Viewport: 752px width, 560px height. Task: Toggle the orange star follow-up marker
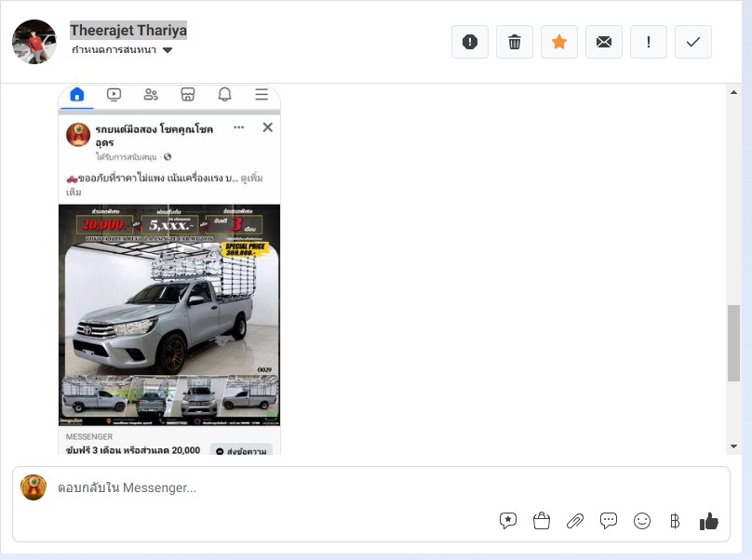click(x=559, y=42)
